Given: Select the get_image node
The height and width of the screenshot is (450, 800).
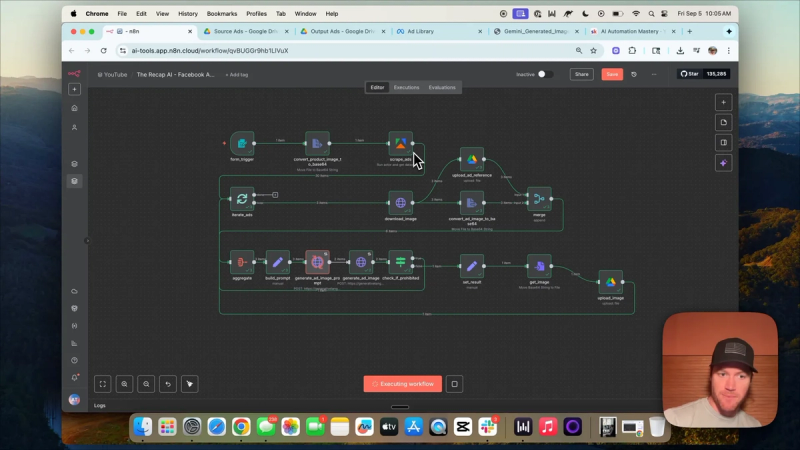Looking at the screenshot, I should (539, 266).
